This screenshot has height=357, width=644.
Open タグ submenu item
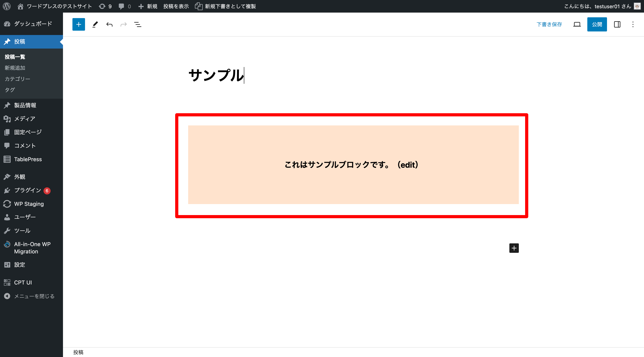tap(10, 90)
